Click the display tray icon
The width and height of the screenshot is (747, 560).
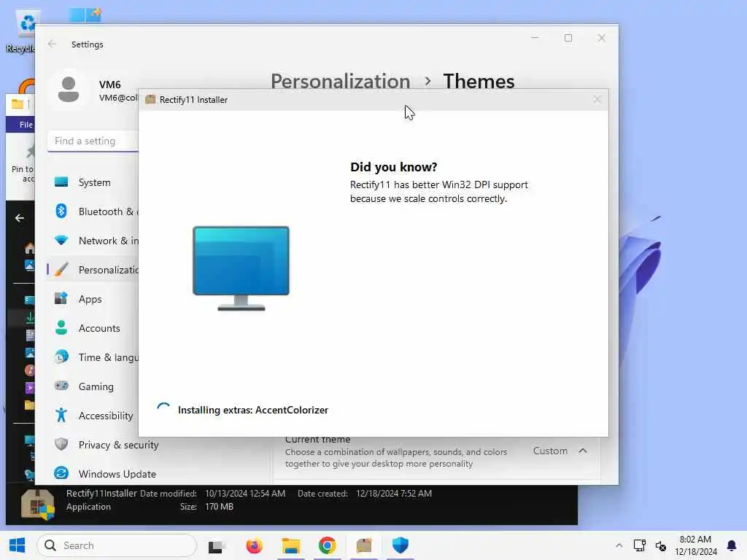tap(639, 545)
